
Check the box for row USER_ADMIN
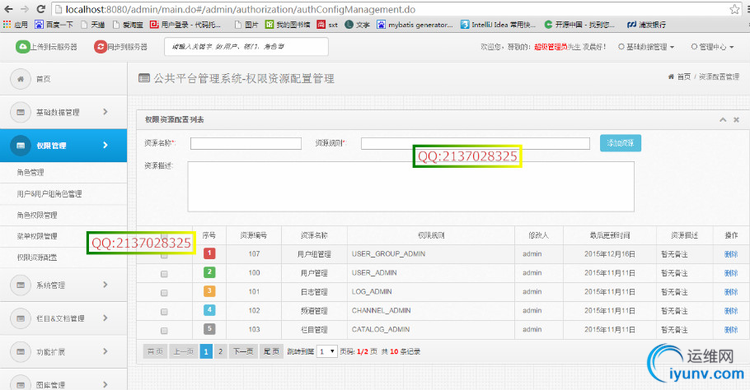[164, 274]
